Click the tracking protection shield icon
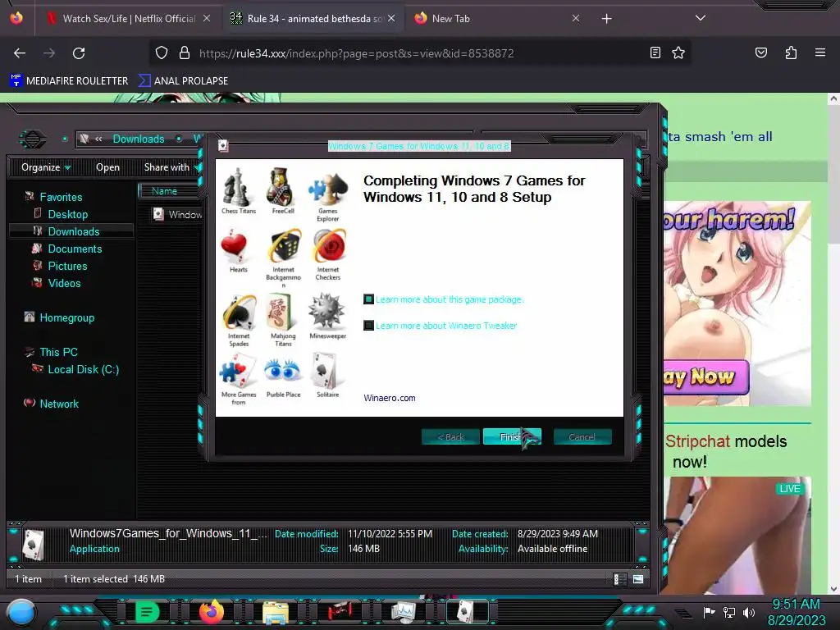 [x=162, y=53]
